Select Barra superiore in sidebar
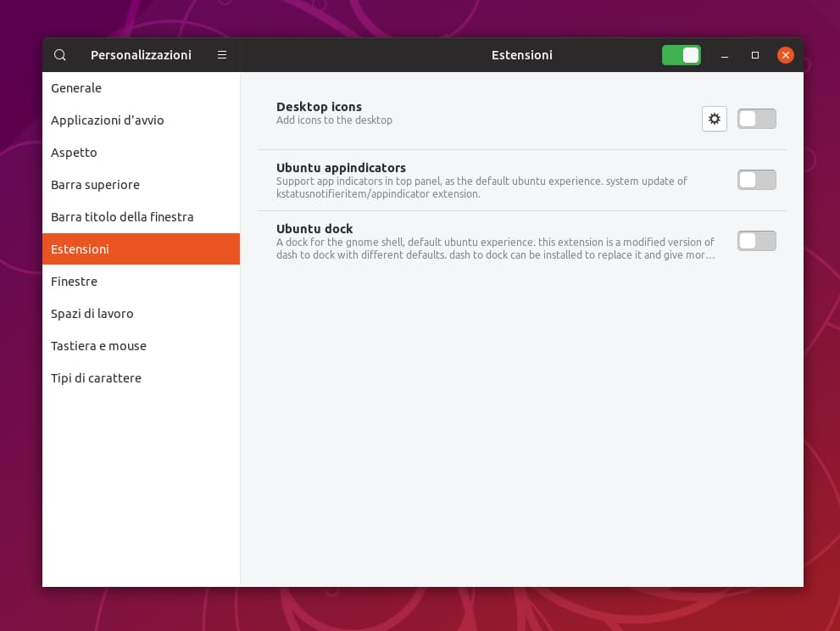The width and height of the screenshot is (840, 631). [141, 184]
